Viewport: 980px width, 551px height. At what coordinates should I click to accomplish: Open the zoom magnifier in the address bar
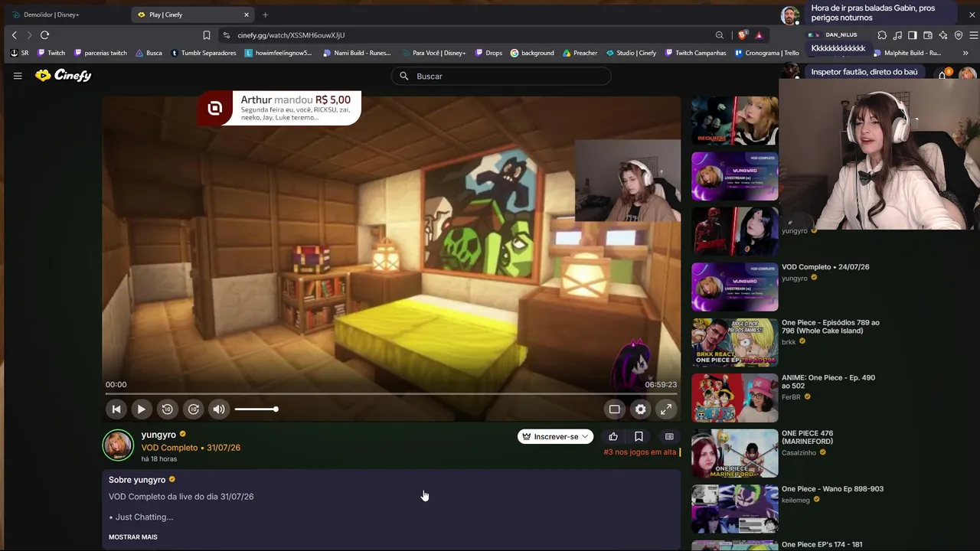720,35
